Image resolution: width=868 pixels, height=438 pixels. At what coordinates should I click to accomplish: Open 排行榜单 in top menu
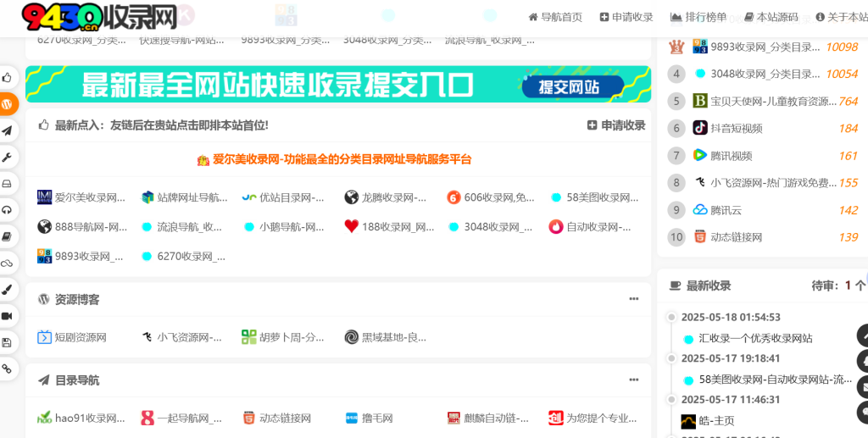(x=698, y=17)
